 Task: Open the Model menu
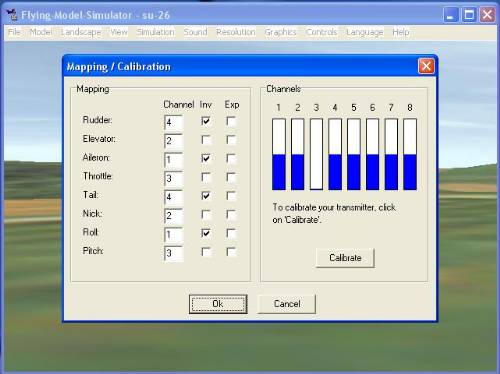pyautogui.click(x=41, y=32)
